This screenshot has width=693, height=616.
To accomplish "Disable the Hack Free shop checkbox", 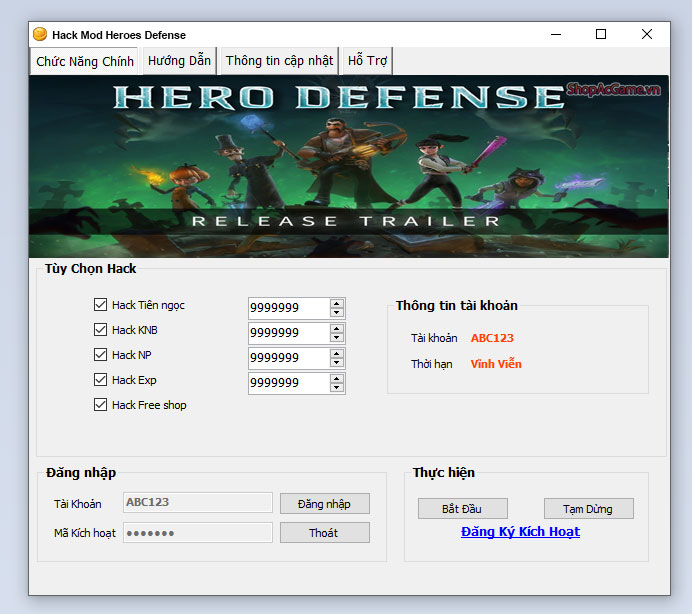I will coord(100,405).
